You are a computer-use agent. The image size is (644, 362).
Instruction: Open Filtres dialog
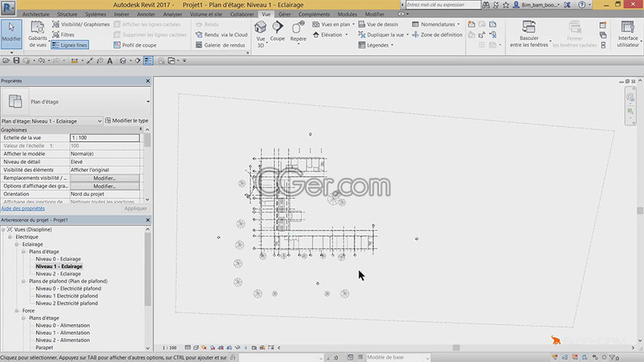[x=64, y=35]
